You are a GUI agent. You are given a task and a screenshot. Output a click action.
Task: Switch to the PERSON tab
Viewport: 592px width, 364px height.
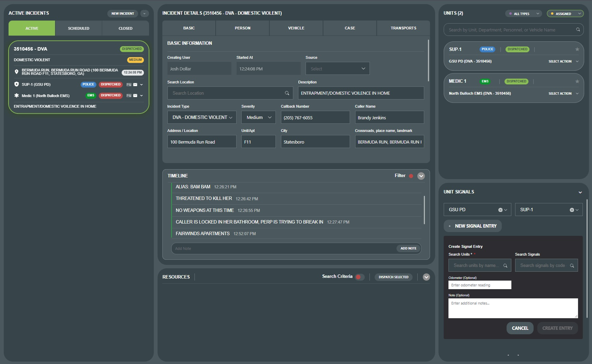coord(242,28)
